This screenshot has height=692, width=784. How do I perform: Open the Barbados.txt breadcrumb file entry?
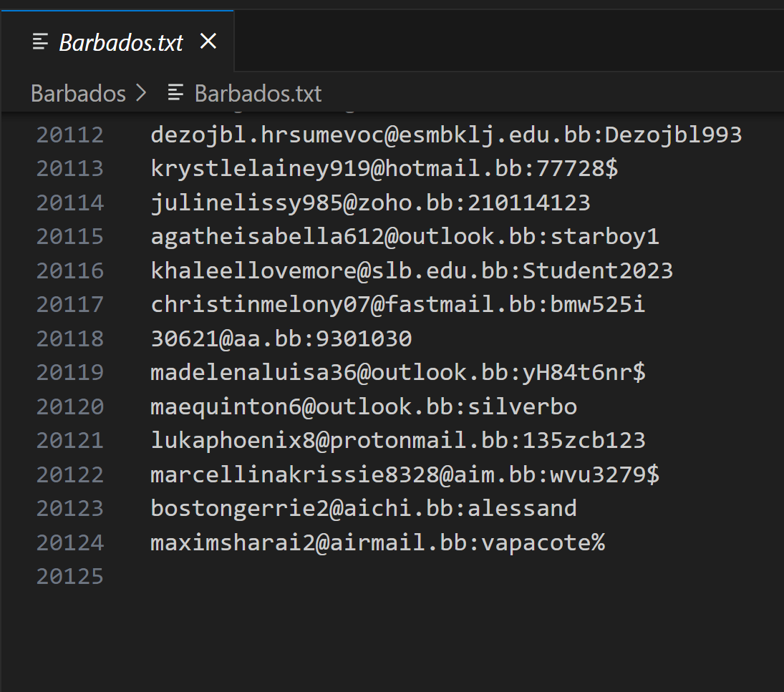(x=258, y=93)
